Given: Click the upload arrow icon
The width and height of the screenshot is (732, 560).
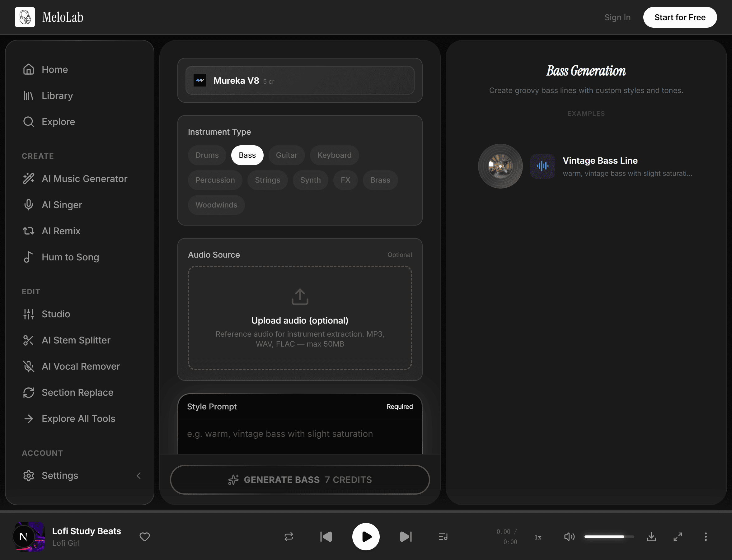Looking at the screenshot, I should pyautogui.click(x=300, y=297).
